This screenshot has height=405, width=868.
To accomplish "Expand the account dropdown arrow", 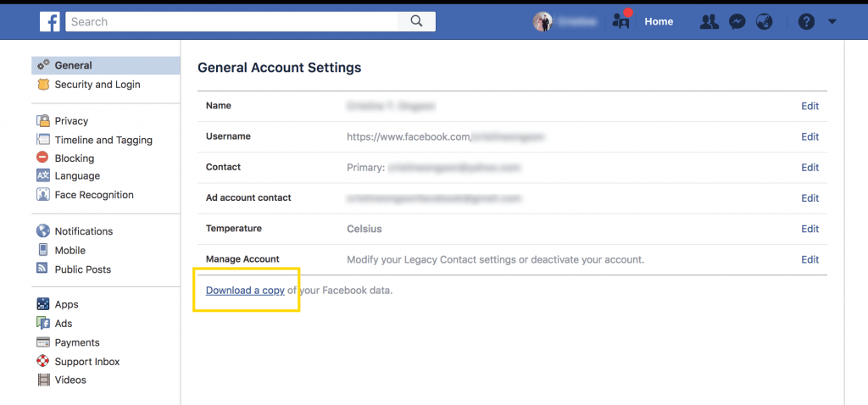I will (832, 22).
